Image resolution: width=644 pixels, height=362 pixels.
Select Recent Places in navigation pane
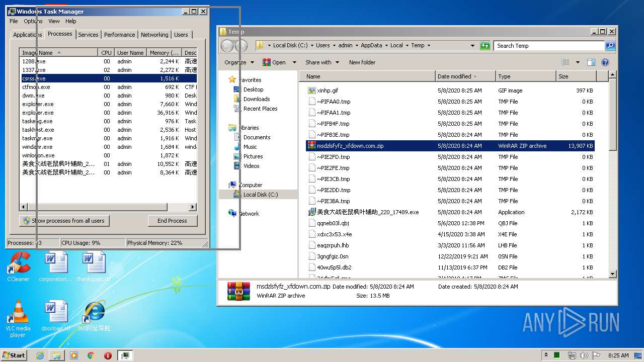260,109
